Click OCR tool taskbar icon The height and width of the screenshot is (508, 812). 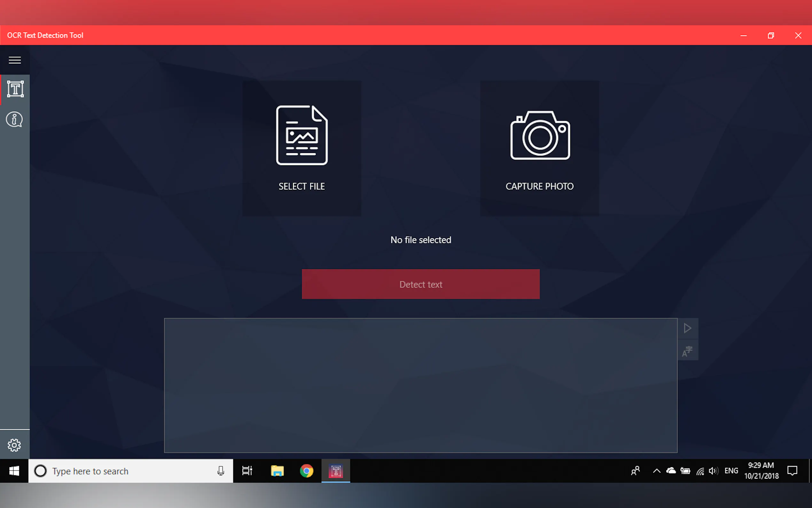pyautogui.click(x=336, y=471)
